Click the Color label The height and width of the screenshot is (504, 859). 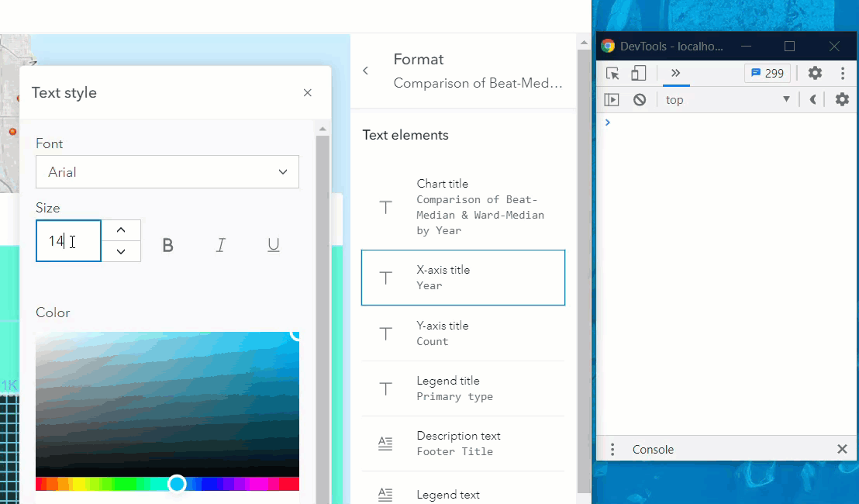click(x=53, y=312)
